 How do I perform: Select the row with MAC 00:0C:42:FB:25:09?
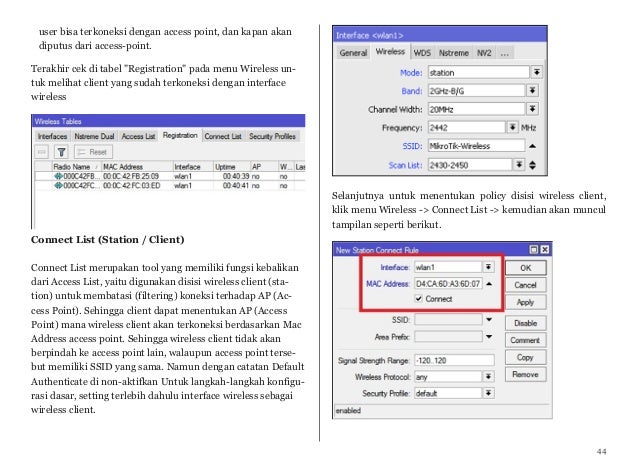tap(170, 176)
